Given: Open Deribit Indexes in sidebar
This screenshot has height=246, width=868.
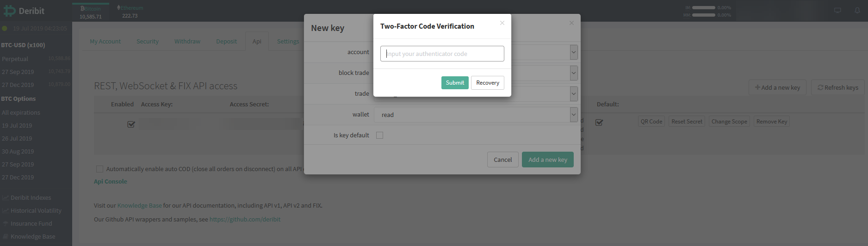Looking at the screenshot, I should 31,197.
